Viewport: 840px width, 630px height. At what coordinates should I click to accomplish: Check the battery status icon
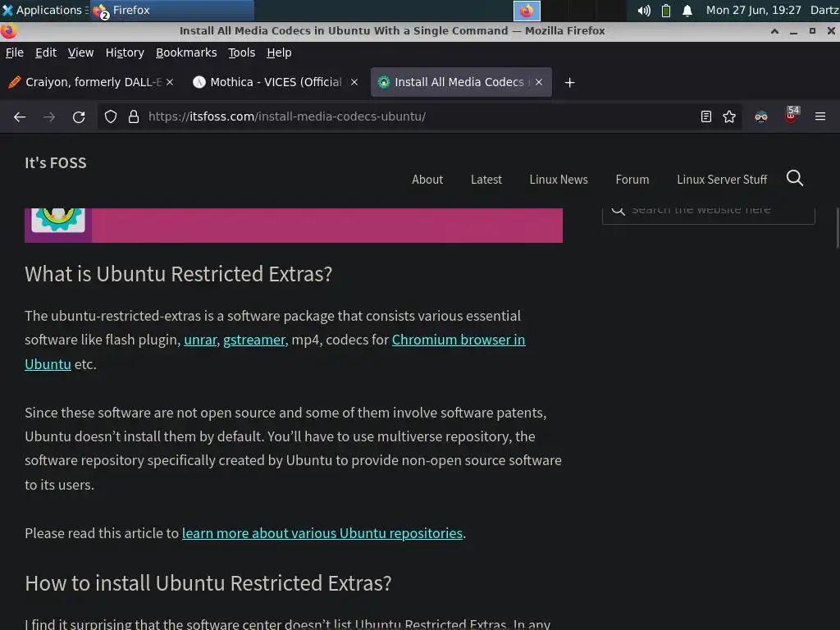pyautogui.click(x=666, y=11)
